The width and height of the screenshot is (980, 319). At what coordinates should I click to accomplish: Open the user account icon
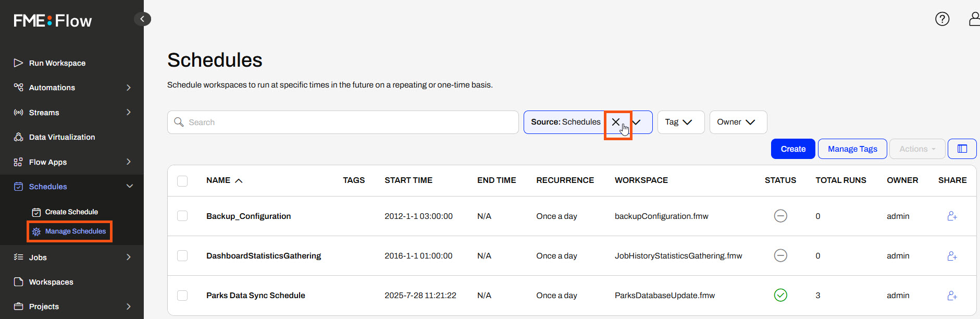(x=973, y=19)
